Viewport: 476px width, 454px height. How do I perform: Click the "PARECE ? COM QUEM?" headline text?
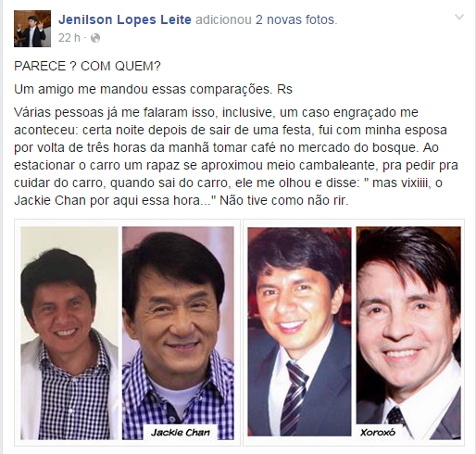[x=87, y=66]
